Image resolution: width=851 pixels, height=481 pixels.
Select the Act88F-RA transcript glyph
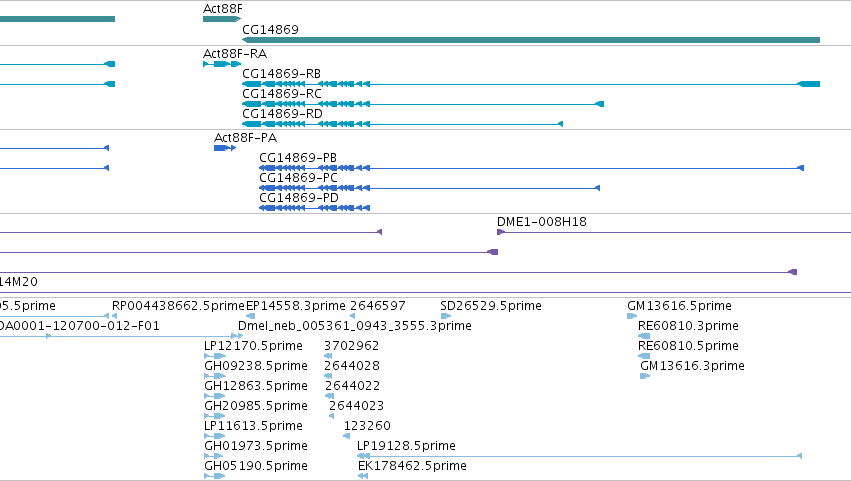click(x=222, y=64)
